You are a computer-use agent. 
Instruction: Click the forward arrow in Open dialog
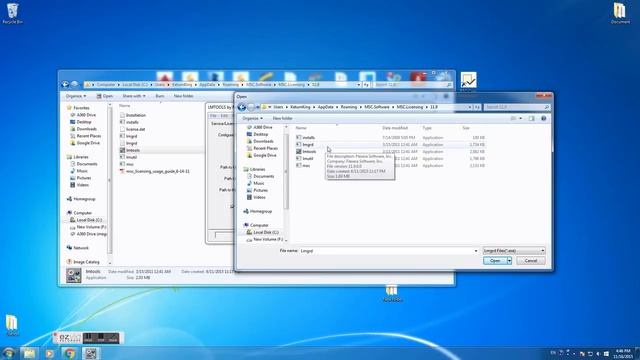[251, 107]
